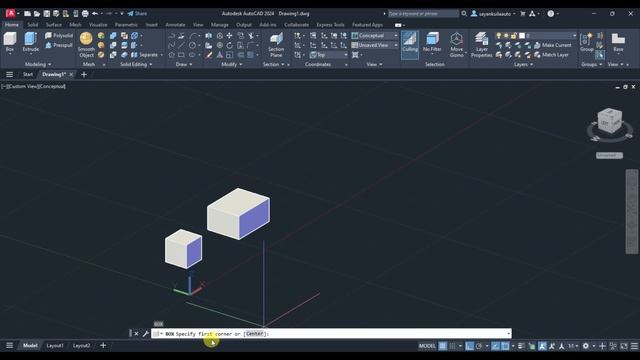
Task: Open the Layer Properties manager
Action: [x=482, y=45]
